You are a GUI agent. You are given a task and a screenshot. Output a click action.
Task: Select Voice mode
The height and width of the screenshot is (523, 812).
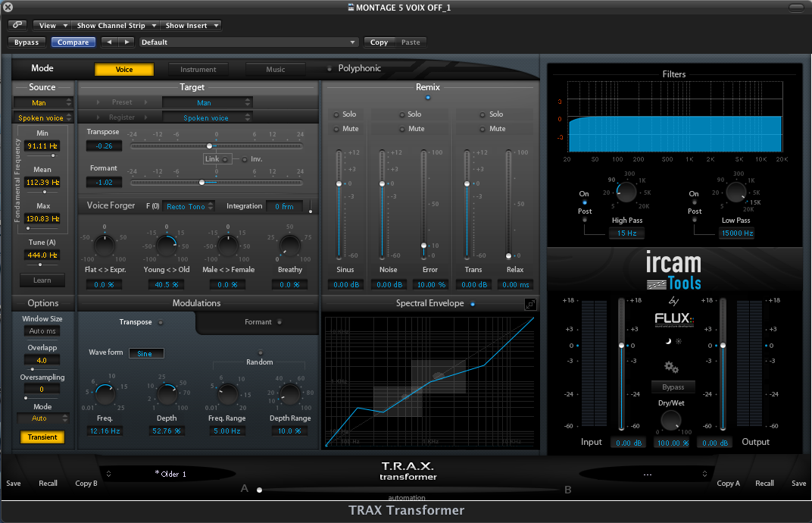coord(124,70)
